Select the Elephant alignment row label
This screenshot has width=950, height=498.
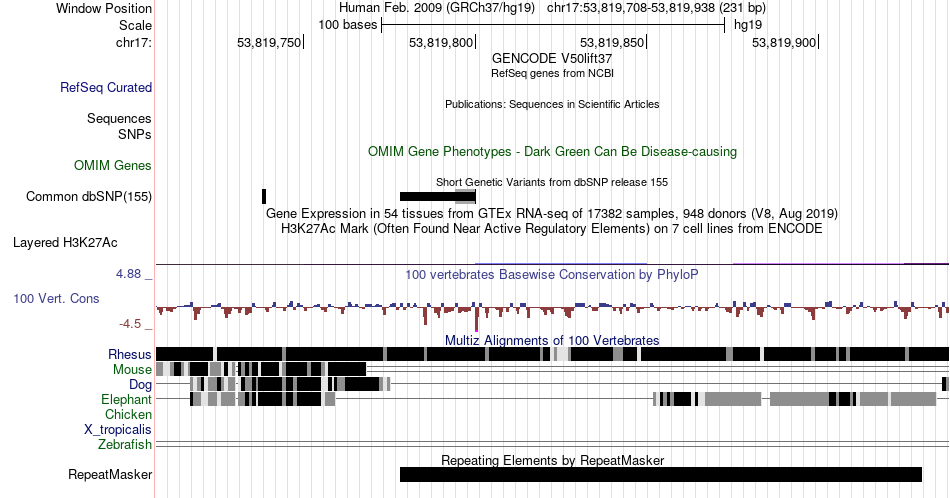pyautogui.click(x=127, y=400)
